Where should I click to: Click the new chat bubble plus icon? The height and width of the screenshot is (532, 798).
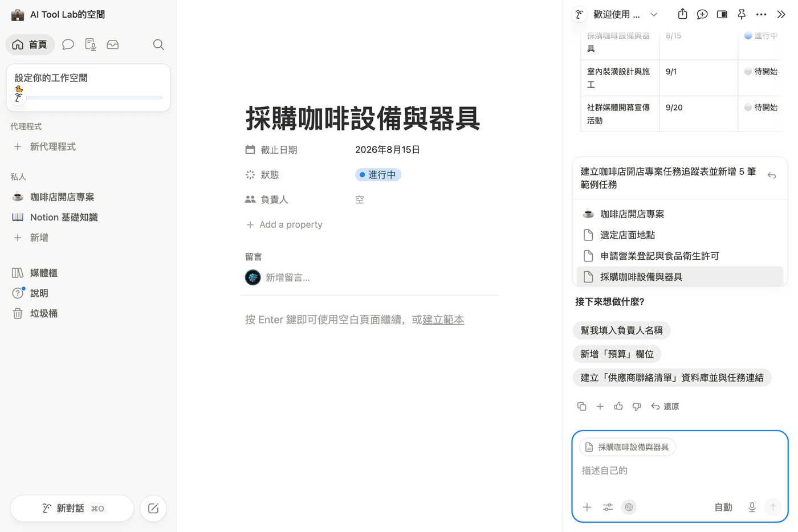click(x=702, y=15)
